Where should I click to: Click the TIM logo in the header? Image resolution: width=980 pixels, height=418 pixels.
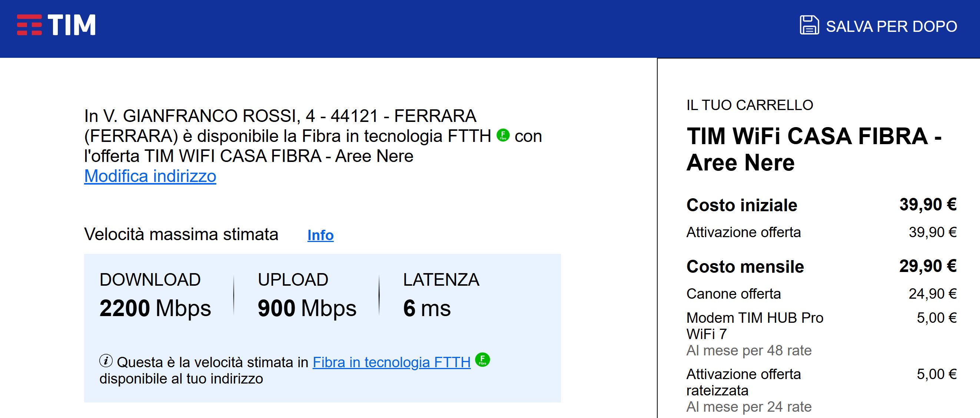pos(56,25)
